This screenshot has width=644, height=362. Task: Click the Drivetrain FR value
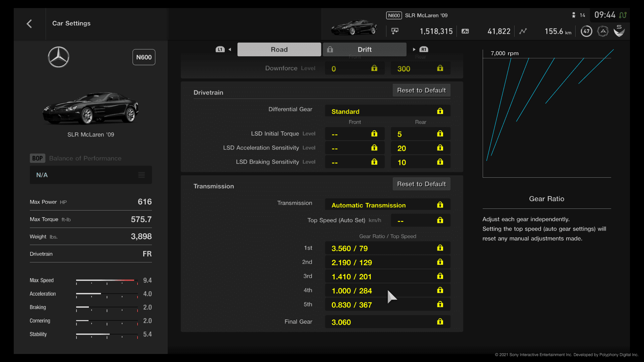pyautogui.click(x=147, y=254)
